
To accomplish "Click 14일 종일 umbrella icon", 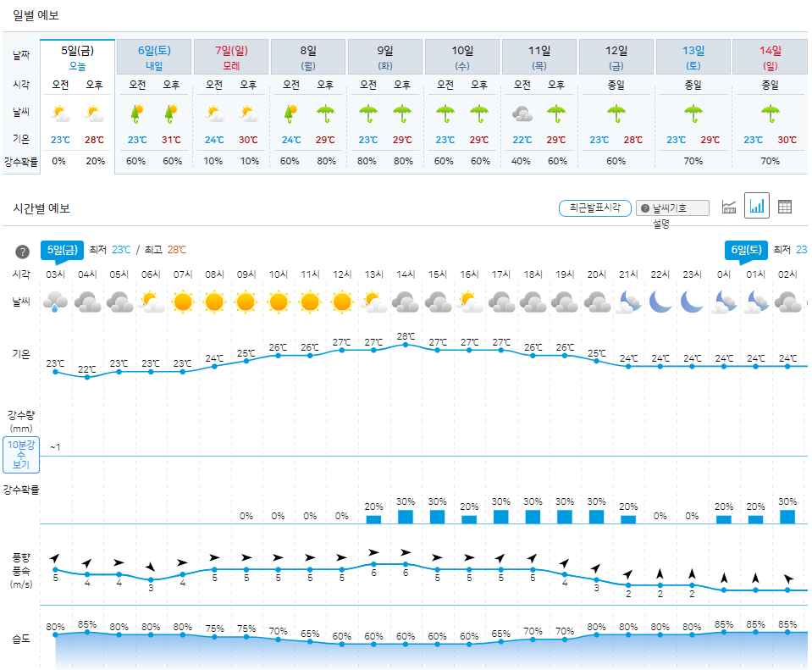I will (770, 114).
